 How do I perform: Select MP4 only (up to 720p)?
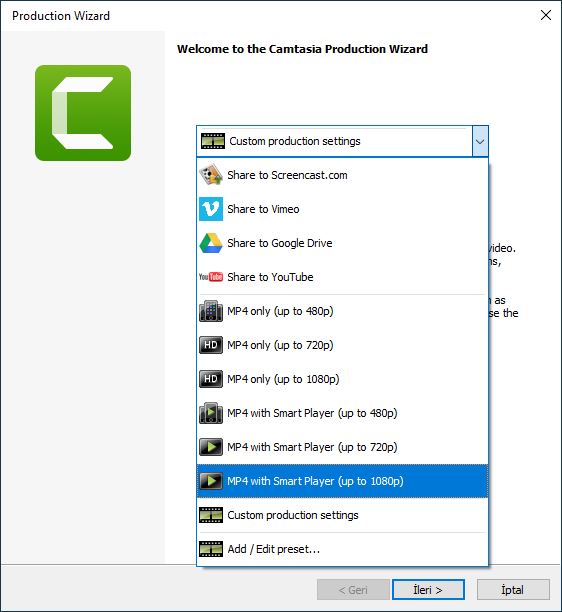click(342, 345)
